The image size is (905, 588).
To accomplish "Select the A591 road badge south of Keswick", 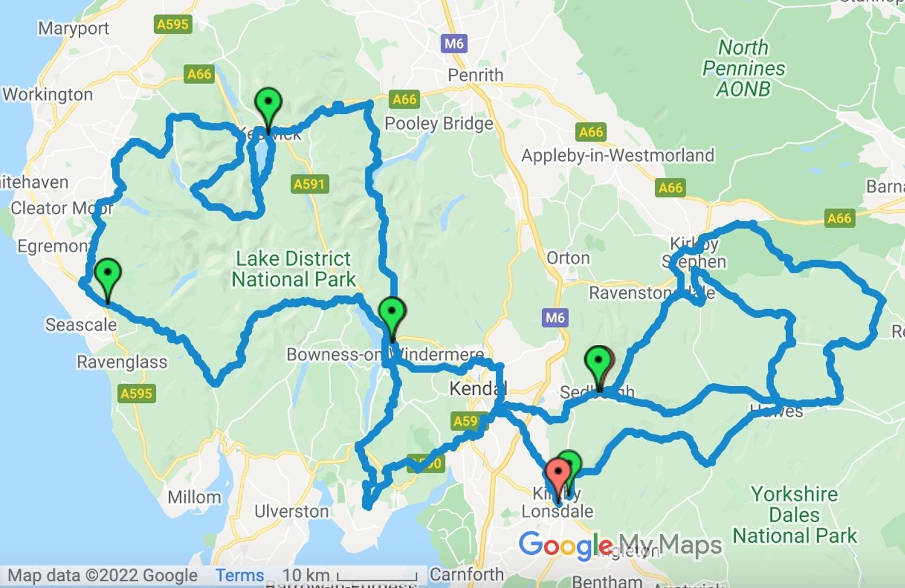I will [310, 184].
